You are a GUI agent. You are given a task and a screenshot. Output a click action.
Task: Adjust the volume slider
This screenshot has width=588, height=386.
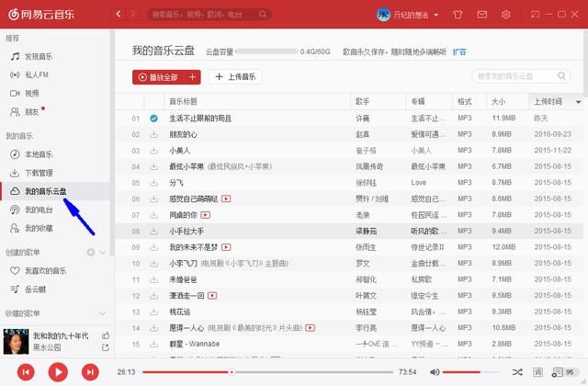pos(471,372)
